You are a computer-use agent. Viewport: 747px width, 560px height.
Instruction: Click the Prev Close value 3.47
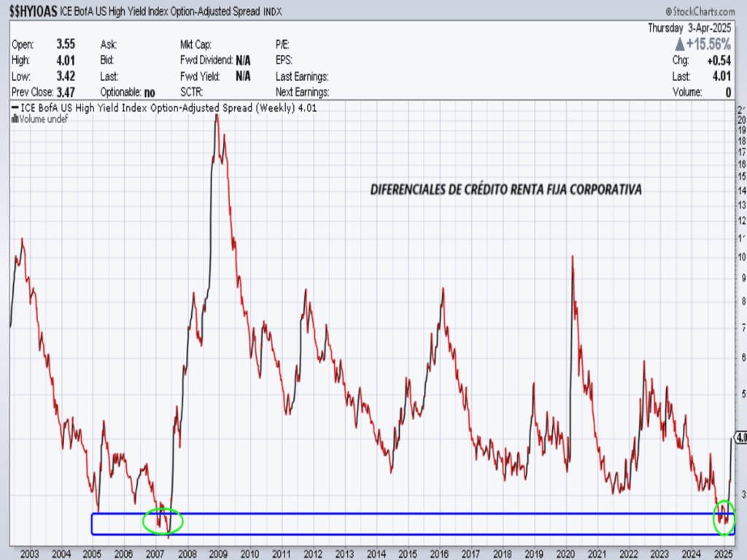click(x=66, y=92)
